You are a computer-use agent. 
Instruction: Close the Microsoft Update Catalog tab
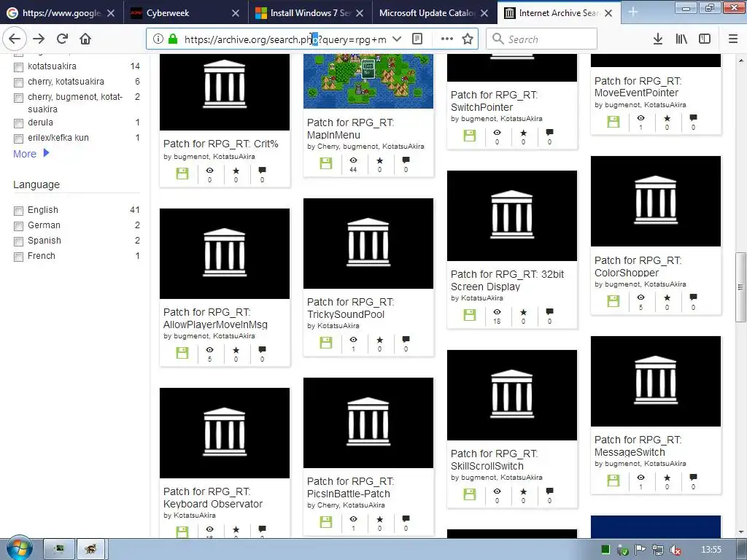(x=484, y=13)
